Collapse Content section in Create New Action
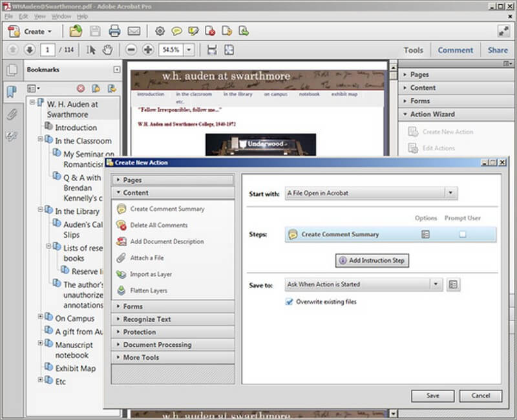517x420 pixels. [x=173, y=193]
